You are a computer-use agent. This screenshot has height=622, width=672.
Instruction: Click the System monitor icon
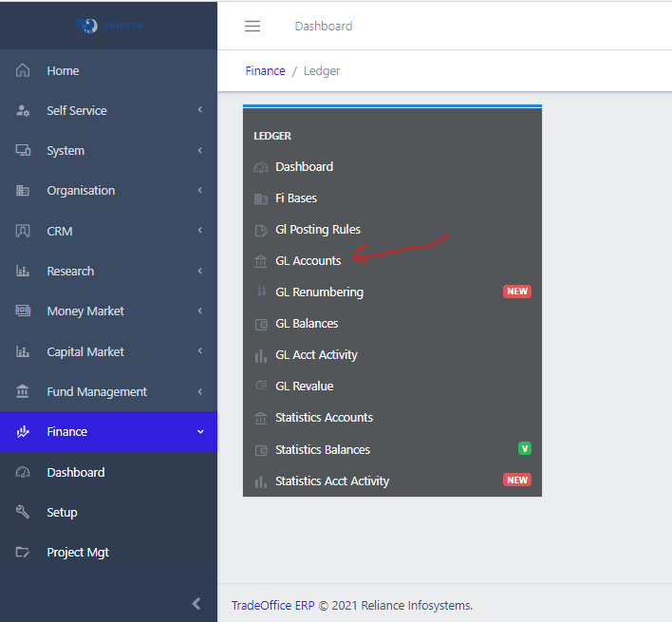[23, 150]
